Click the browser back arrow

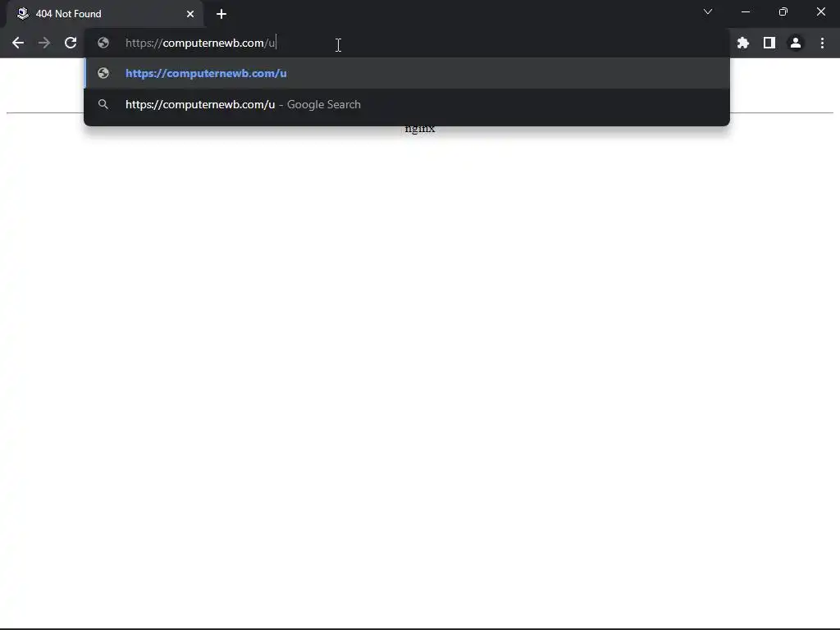[18, 43]
